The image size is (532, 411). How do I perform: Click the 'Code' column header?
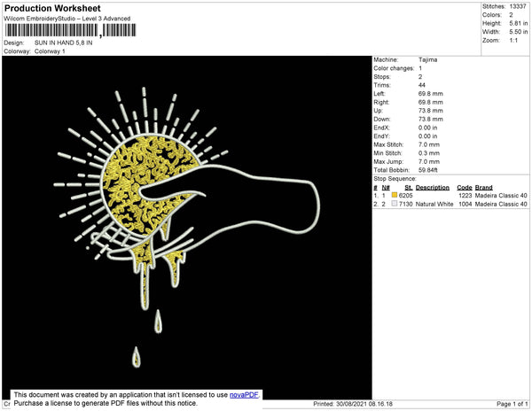(465, 188)
